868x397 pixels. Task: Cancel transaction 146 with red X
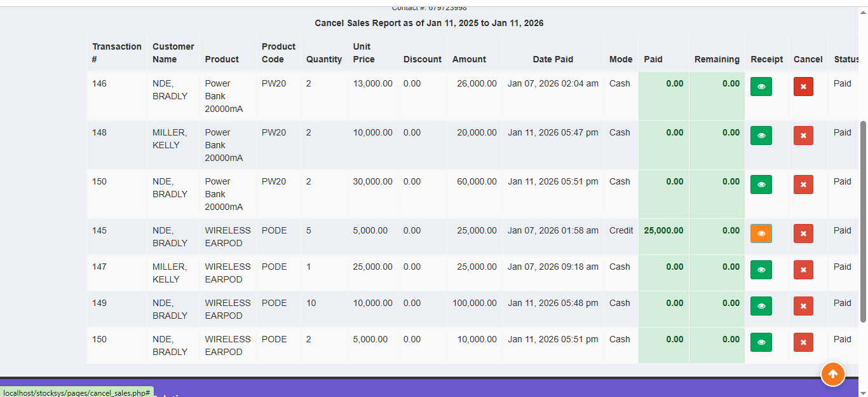pyautogui.click(x=803, y=86)
